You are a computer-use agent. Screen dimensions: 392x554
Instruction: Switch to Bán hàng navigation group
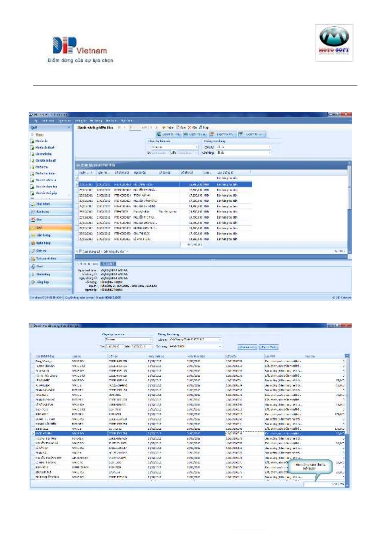pyautogui.click(x=50, y=212)
